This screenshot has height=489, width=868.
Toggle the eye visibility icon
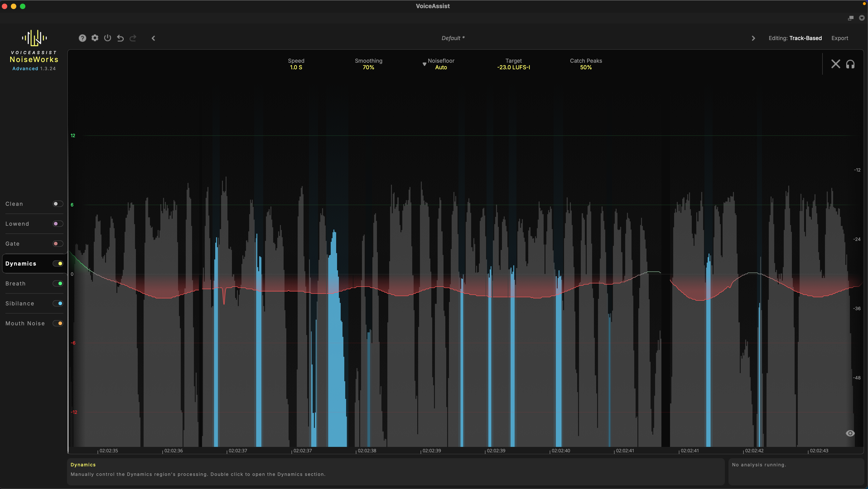(850, 434)
